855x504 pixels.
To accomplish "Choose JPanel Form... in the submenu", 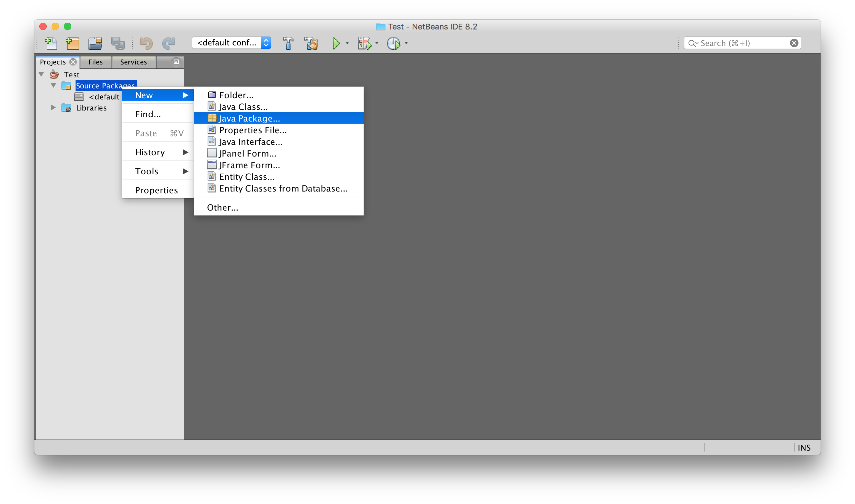I will (279, 153).
